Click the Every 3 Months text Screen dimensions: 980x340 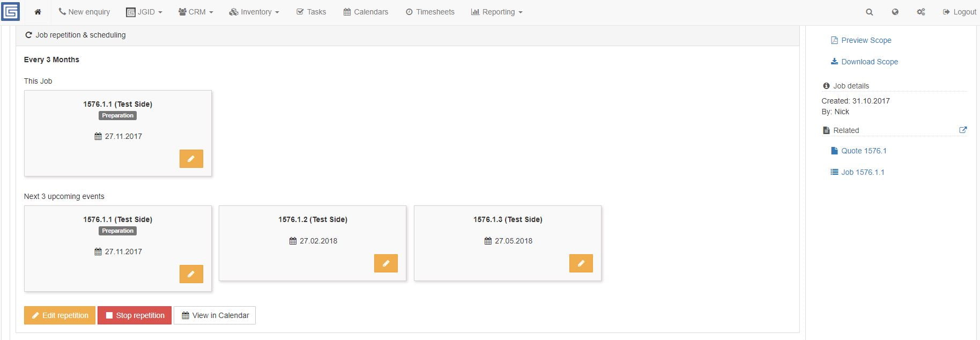[x=51, y=60]
